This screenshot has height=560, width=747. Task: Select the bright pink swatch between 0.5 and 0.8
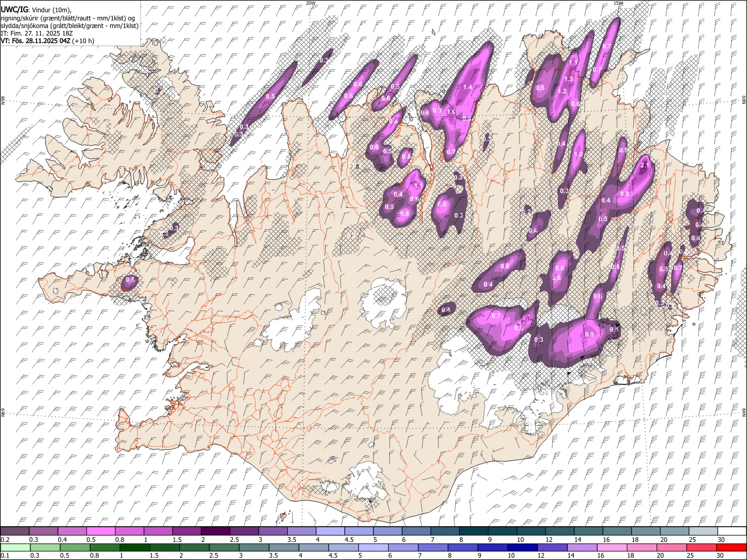tap(100, 531)
